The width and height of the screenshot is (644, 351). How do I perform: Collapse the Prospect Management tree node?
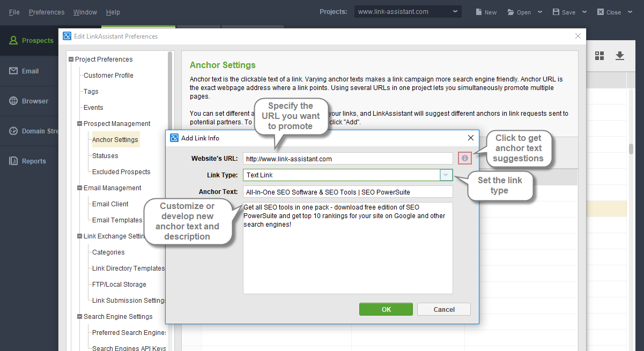pos(80,124)
